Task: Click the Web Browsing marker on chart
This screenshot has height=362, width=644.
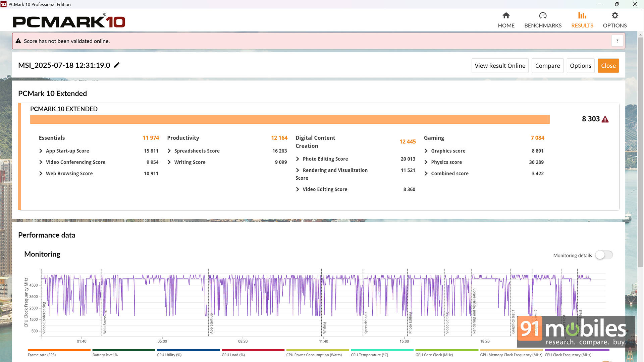Action: coord(104,322)
